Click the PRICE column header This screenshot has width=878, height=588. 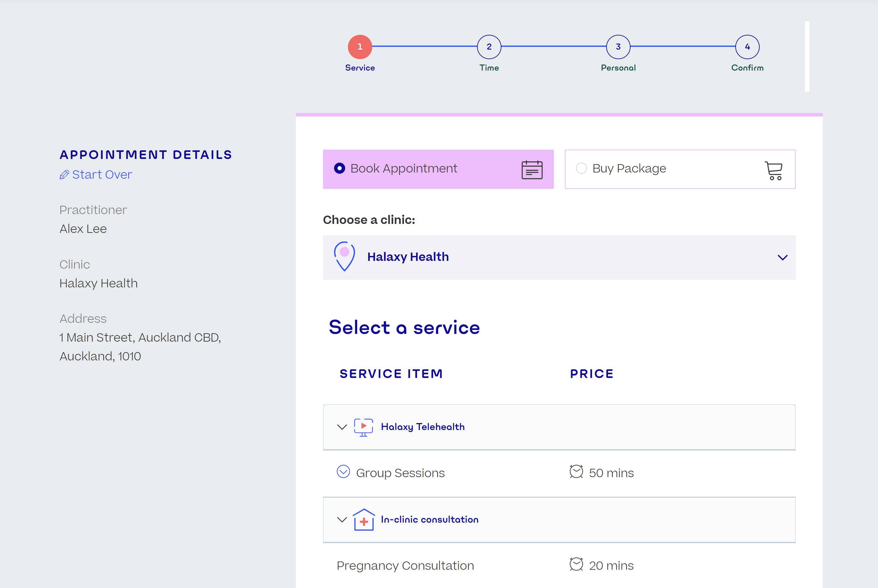click(x=592, y=374)
